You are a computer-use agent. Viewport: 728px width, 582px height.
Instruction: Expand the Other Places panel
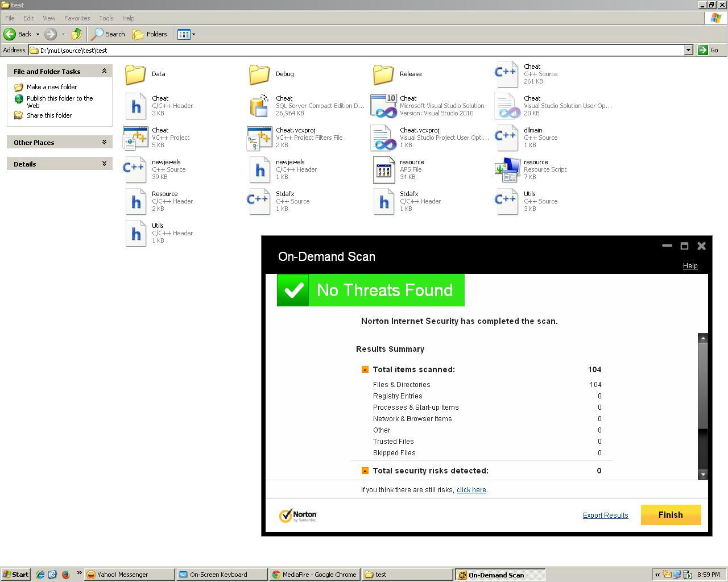[x=104, y=142]
